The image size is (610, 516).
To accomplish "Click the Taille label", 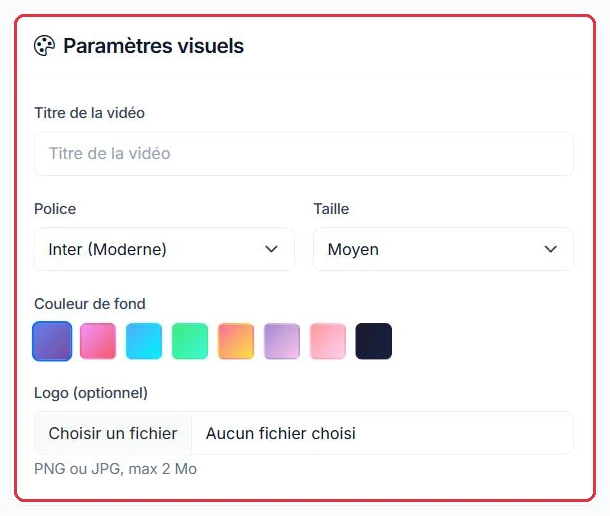I will point(331,209).
